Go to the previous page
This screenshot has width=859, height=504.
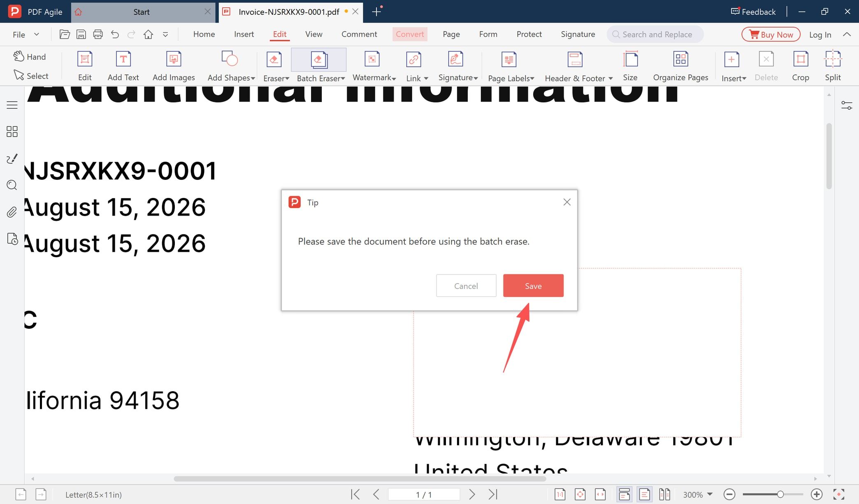[376, 494]
